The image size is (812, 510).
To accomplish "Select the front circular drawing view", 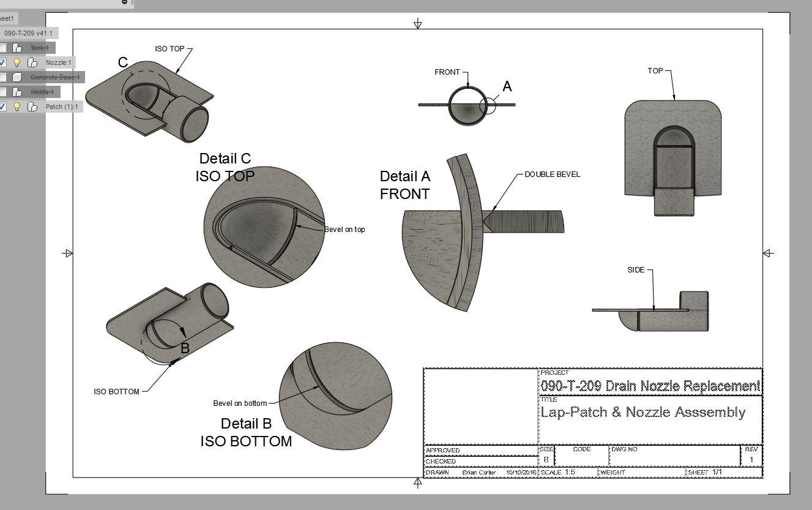I will point(467,105).
